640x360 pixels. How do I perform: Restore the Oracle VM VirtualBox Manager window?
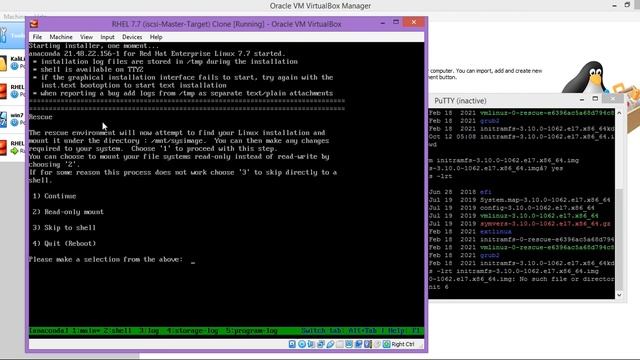[627, 5]
